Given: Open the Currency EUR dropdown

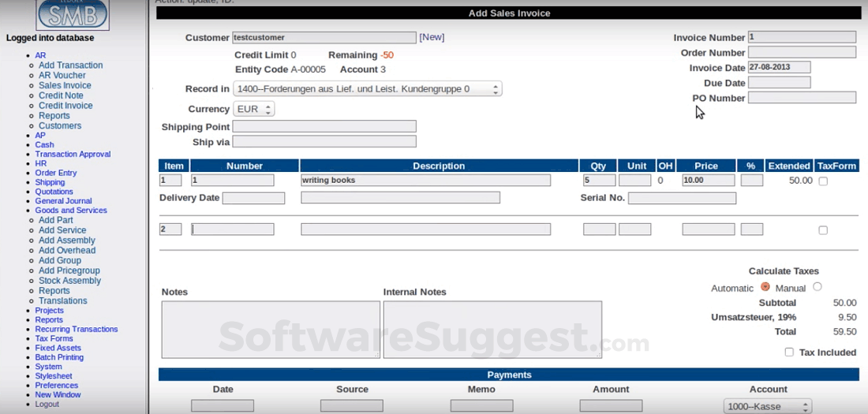Looking at the screenshot, I should (x=253, y=110).
